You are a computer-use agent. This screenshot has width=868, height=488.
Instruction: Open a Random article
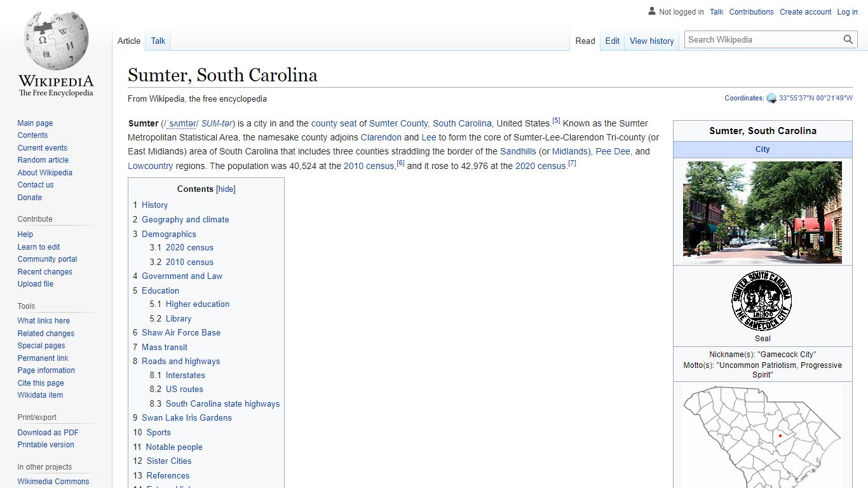pyautogui.click(x=43, y=160)
